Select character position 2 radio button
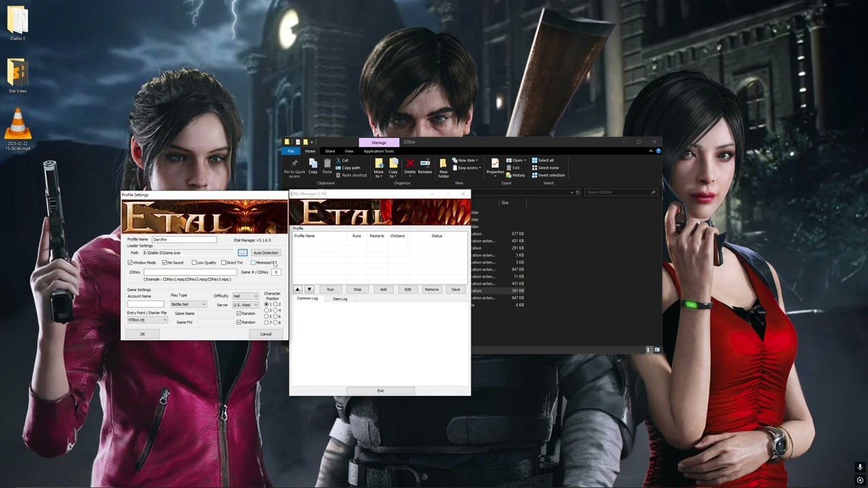The image size is (868, 488). point(276,304)
